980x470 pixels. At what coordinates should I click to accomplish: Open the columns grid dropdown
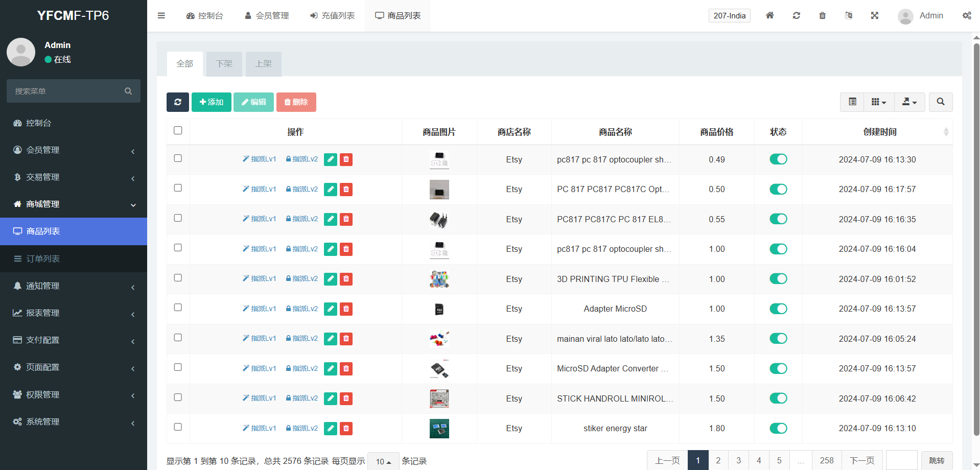878,102
